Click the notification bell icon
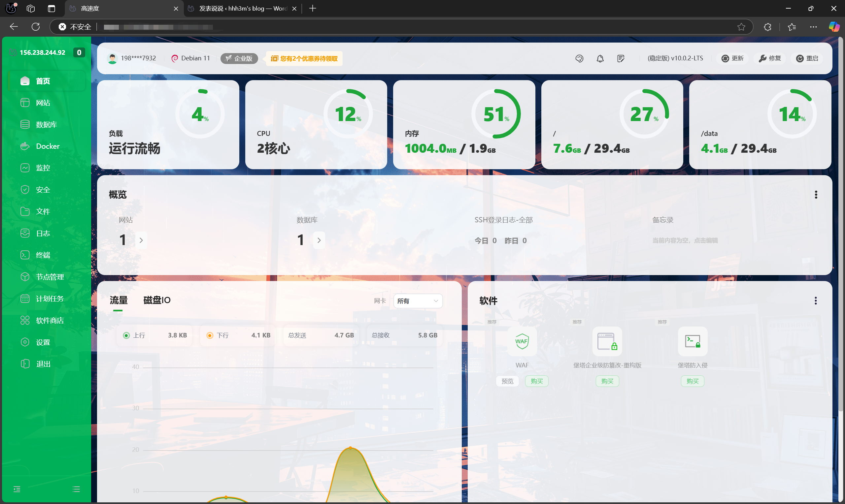This screenshot has width=845, height=504. 600,58
